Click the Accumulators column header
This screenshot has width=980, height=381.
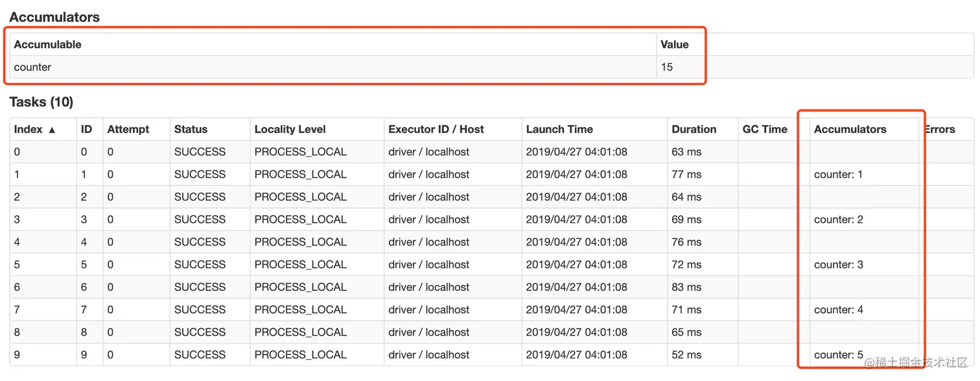click(850, 129)
